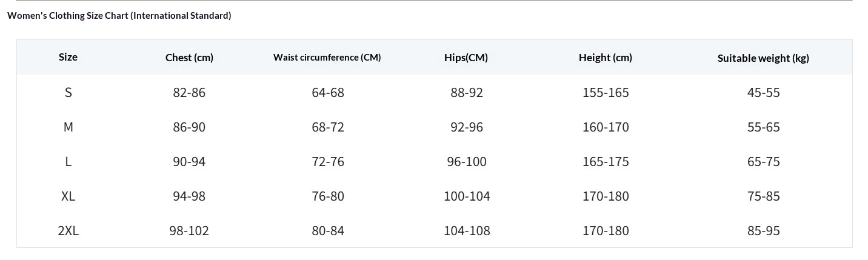Select the S size row label
The image size is (868, 260).
[x=68, y=92]
